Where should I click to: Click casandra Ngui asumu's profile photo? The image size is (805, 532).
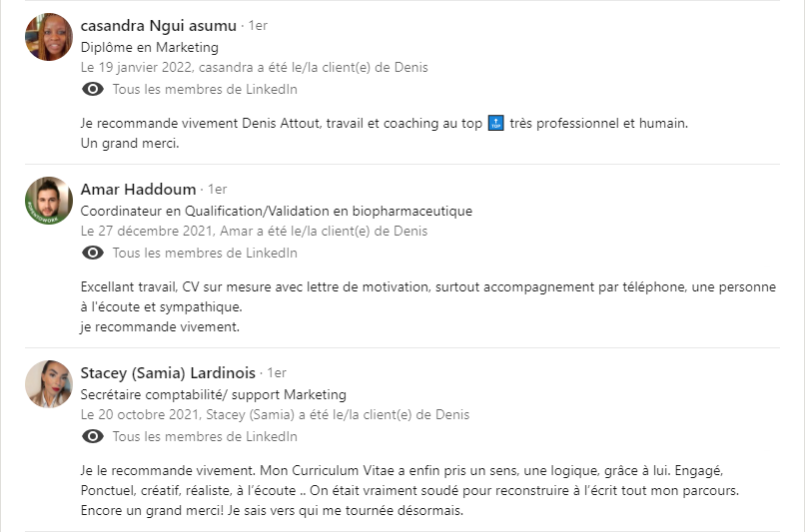pos(49,37)
